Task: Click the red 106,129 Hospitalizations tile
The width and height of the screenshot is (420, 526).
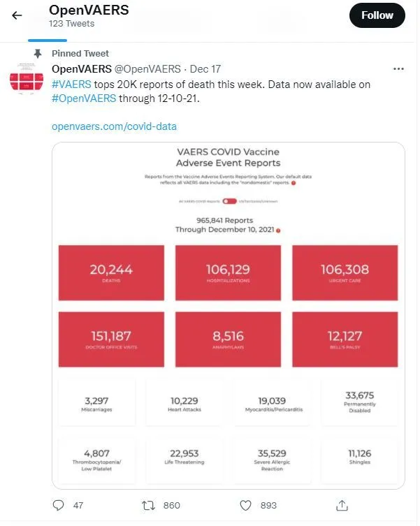Action: (228, 272)
